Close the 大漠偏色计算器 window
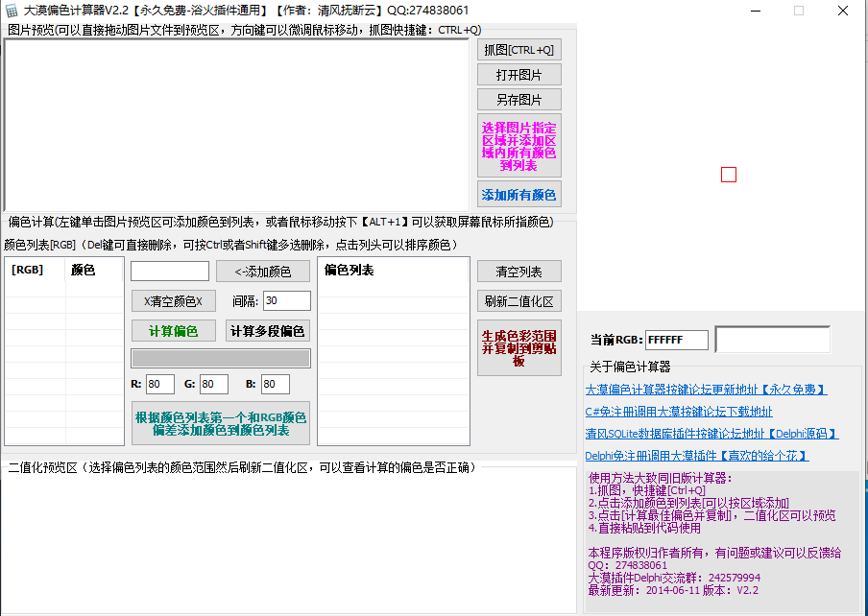 (842, 11)
